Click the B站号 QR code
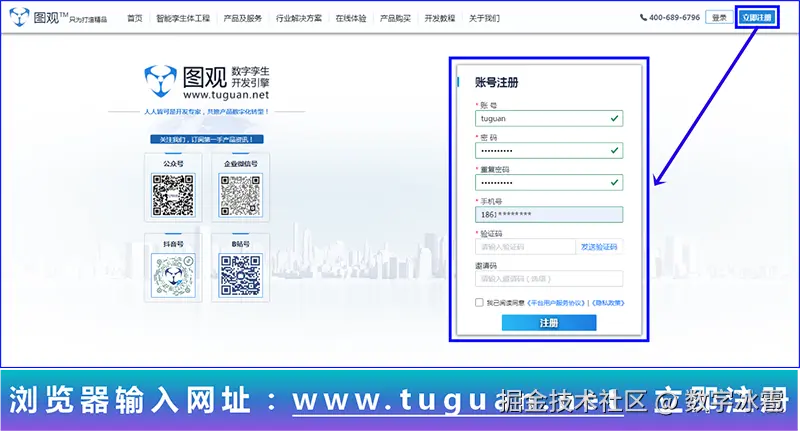The height and width of the screenshot is (431, 800). point(240,275)
